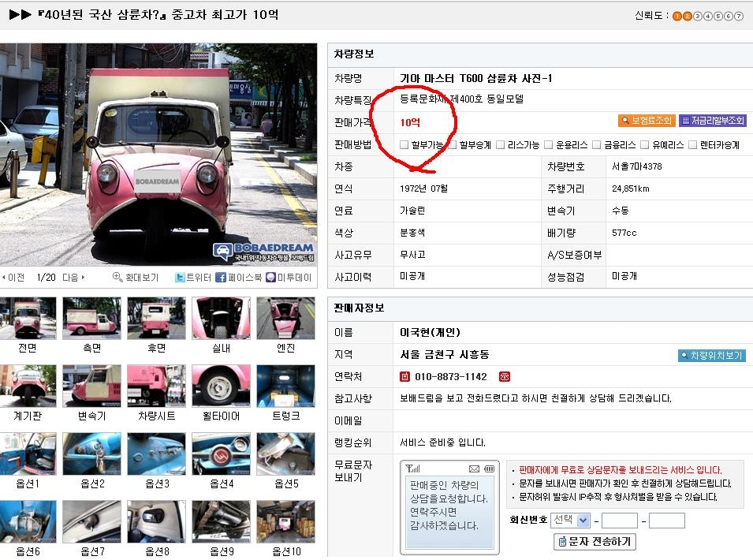Click the 보험료조회 orange button
This screenshot has height=560, width=753.
646,121
